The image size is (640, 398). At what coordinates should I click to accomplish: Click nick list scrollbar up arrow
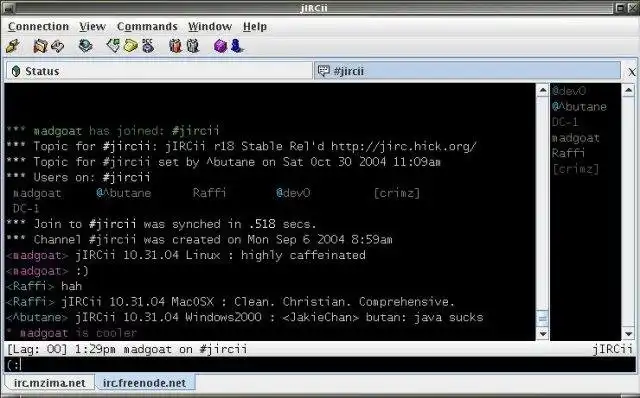click(629, 90)
